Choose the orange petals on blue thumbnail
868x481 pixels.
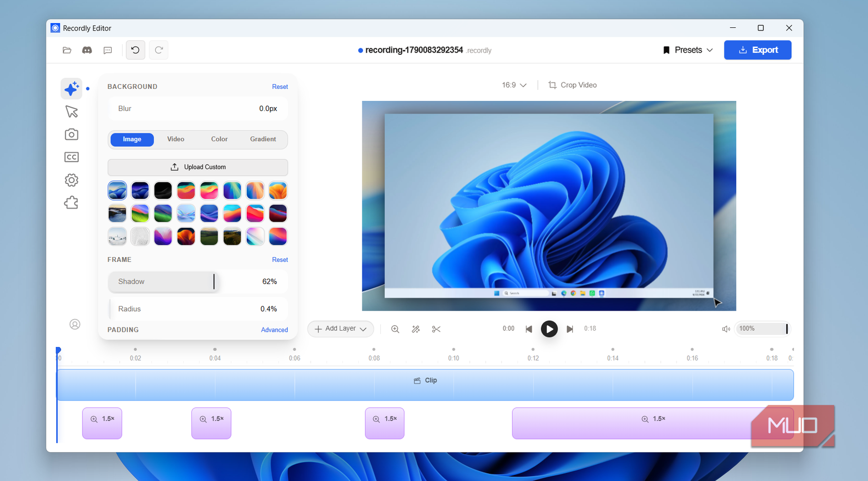278,190
